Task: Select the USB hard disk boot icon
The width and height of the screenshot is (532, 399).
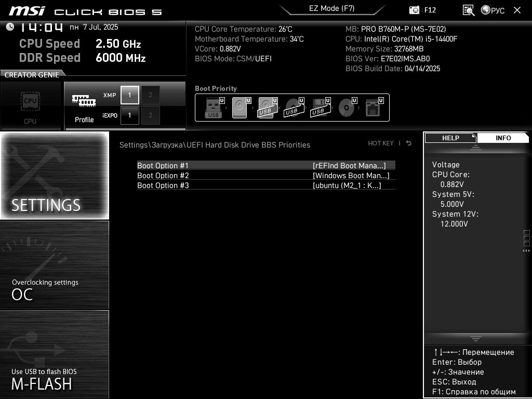Action: tap(268, 108)
